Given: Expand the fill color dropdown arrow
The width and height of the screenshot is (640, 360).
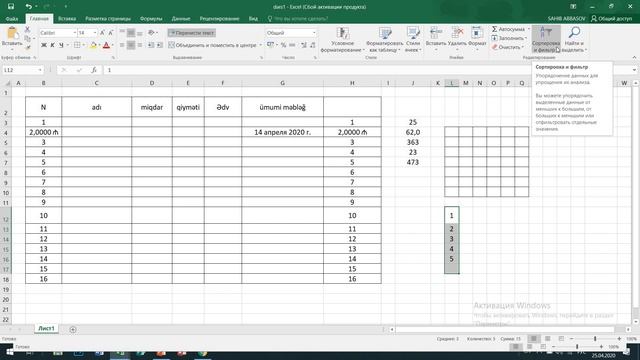Looking at the screenshot, I should click(99, 45).
